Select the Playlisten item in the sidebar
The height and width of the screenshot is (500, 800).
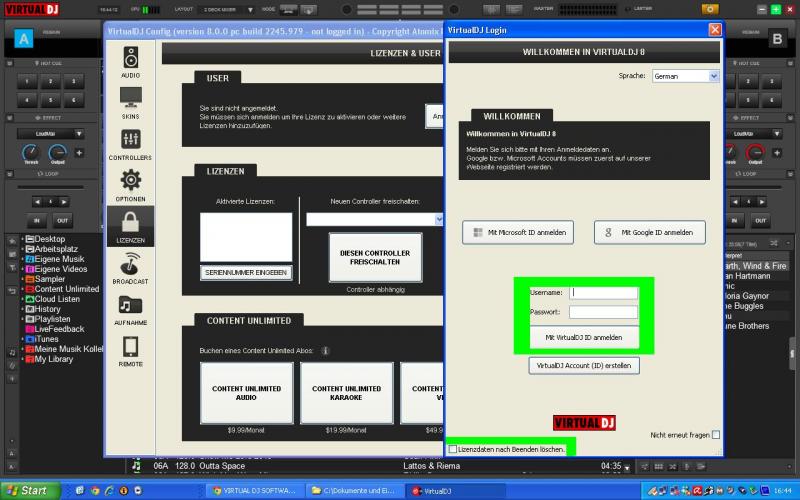54,319
